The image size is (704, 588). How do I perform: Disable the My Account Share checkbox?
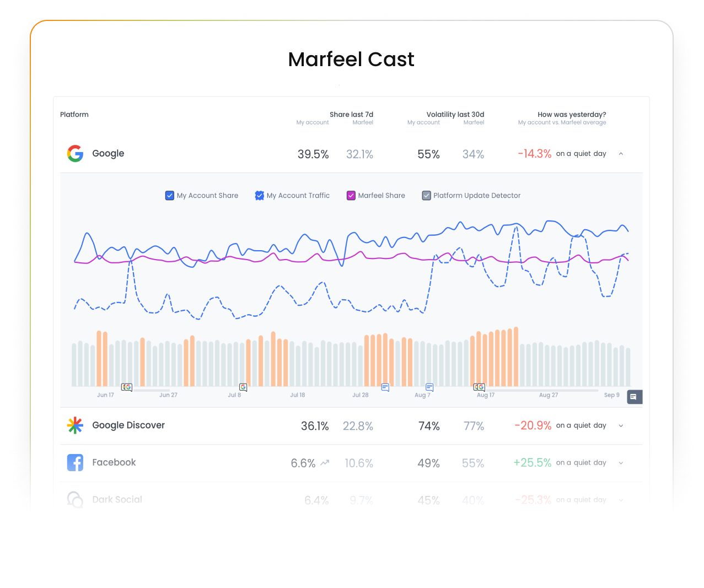[x=169, y=196]
